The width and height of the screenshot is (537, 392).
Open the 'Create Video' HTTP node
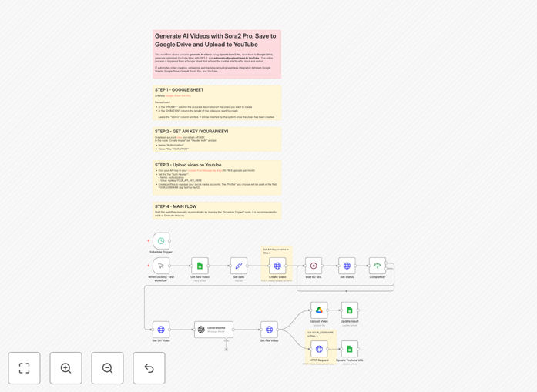(277, 266)
